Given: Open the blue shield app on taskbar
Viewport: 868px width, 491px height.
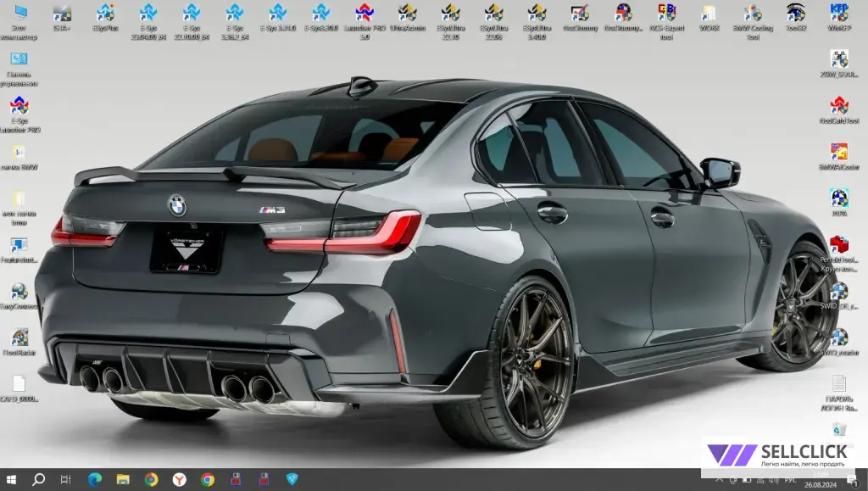Looking at the screenshot, I should click(292, 479).
